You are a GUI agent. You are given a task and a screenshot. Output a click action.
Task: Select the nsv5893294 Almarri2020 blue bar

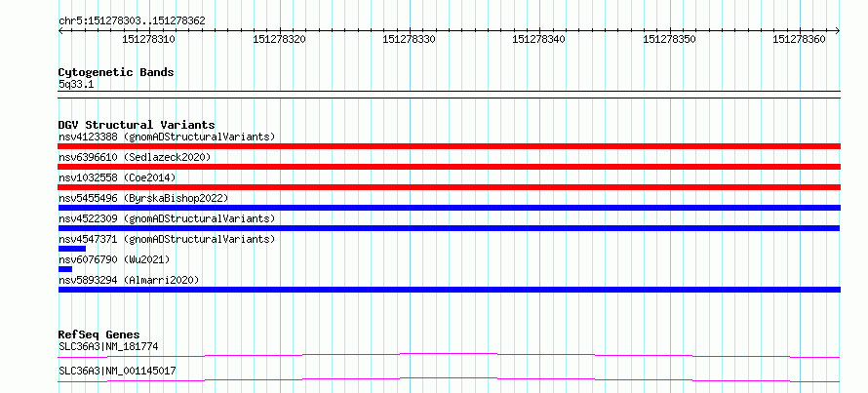[x=449, y=290]
